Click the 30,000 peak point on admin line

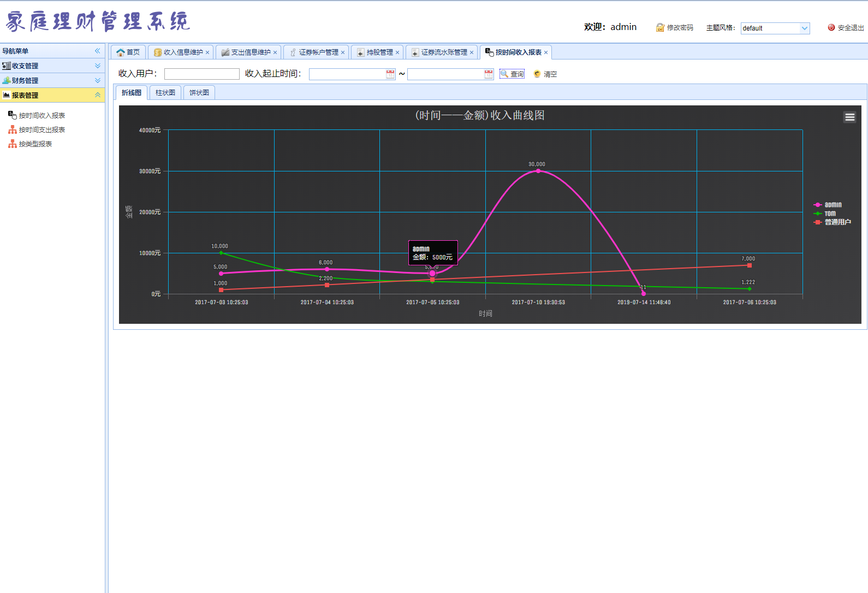pyautogui.click(x=538, y=171)
